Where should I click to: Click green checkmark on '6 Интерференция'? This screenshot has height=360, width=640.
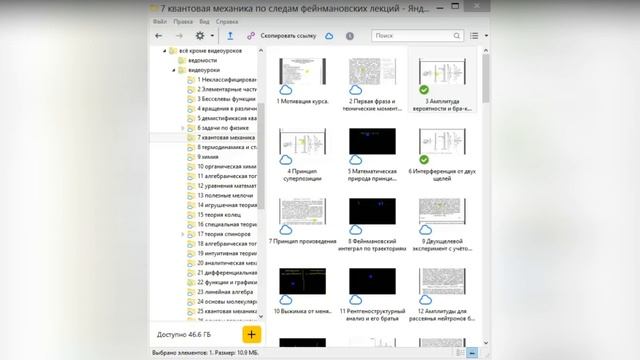[x=424, y=160]
